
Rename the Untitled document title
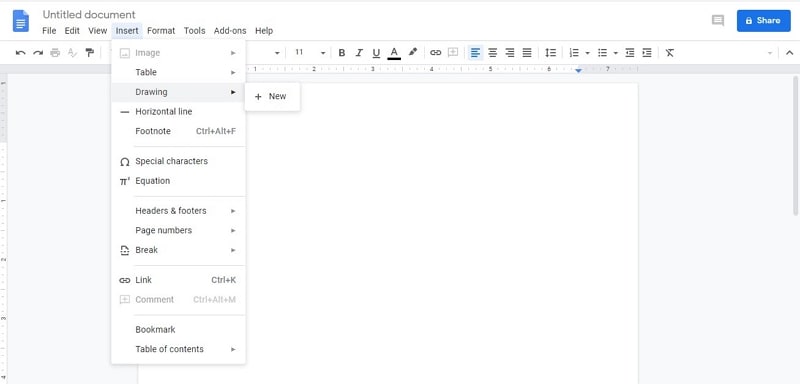click(89, 14)
